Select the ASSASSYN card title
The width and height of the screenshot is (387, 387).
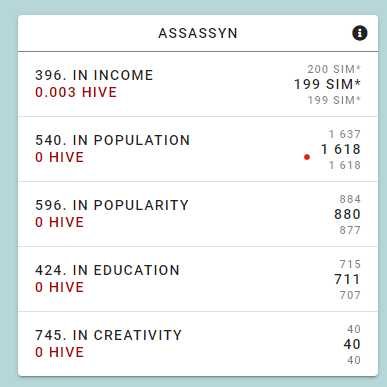tap(198, 33)
